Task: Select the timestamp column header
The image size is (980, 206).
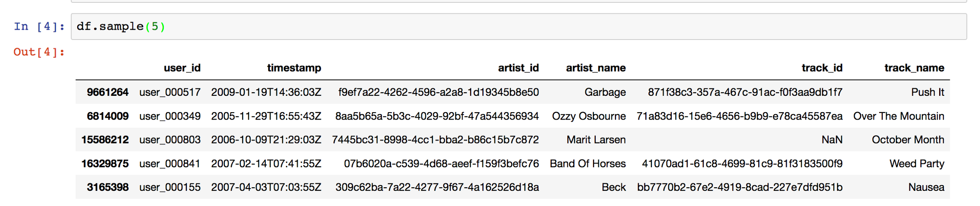Action: (294, 68)
